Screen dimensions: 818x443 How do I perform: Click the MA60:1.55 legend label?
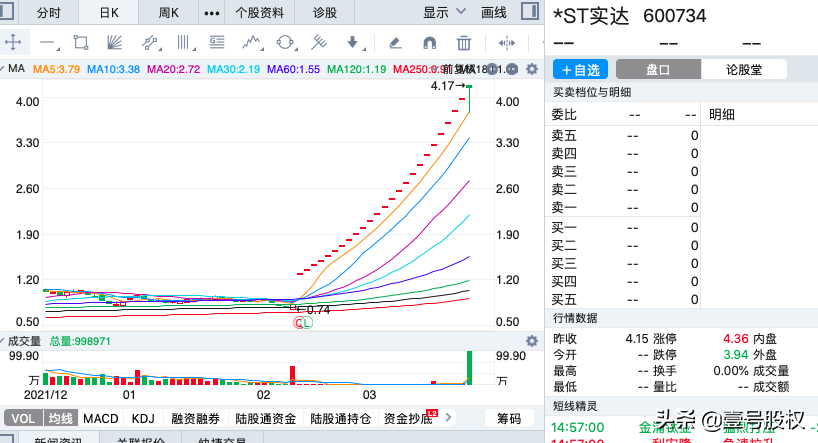point(293,69)
